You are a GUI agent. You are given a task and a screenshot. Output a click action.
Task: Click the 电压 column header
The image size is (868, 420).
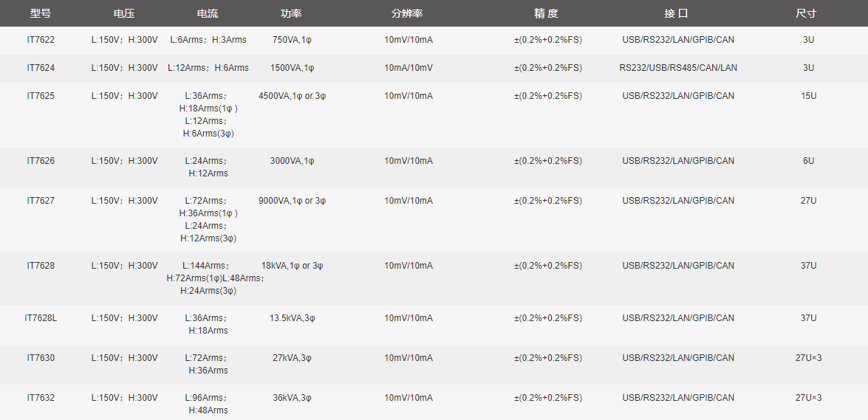[124, 13]
